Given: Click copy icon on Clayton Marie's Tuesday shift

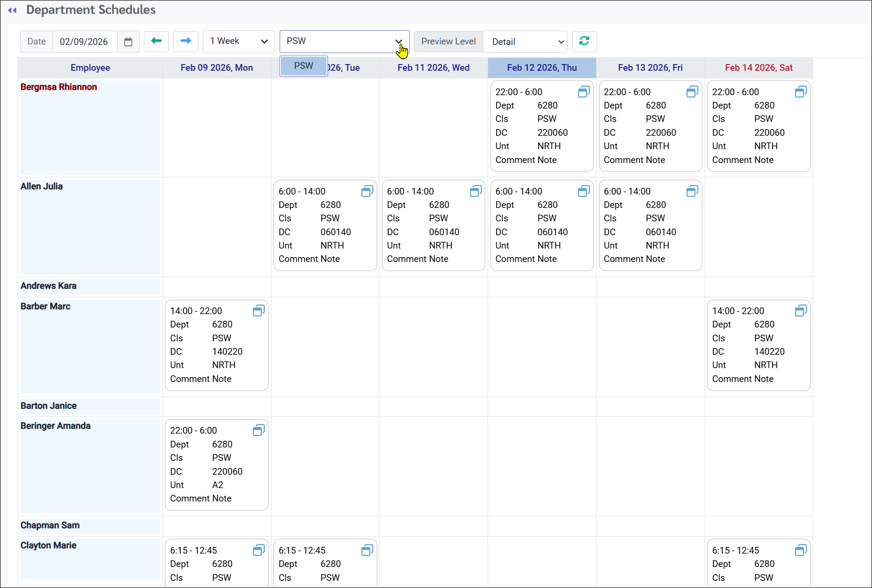Looking at the screenshot, I should 367,550.
